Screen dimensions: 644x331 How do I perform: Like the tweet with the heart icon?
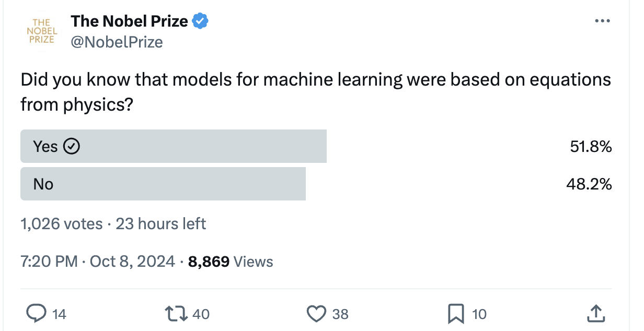click(315, 313)
